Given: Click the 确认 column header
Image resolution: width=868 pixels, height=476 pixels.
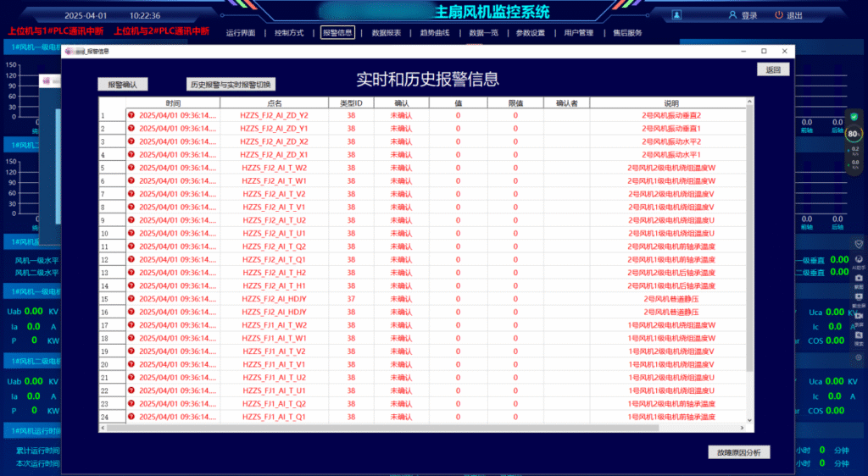Looking at the screenshot, I should (x=401, y=102).
